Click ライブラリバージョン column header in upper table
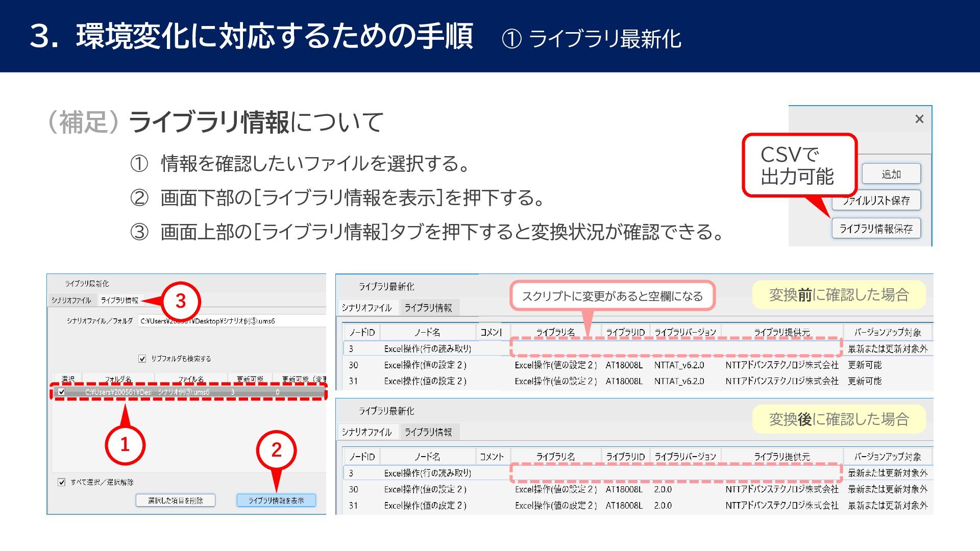 (685, 332)
